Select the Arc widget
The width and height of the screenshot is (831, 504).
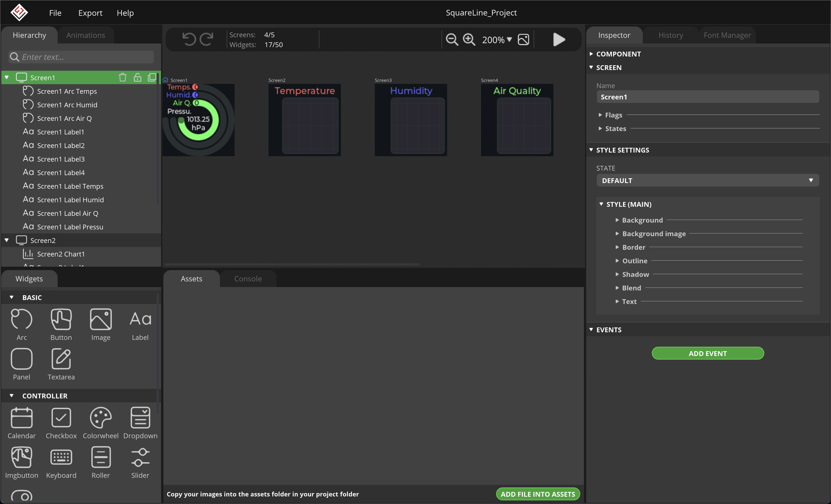pyautogui.click(x=21, y=324)
